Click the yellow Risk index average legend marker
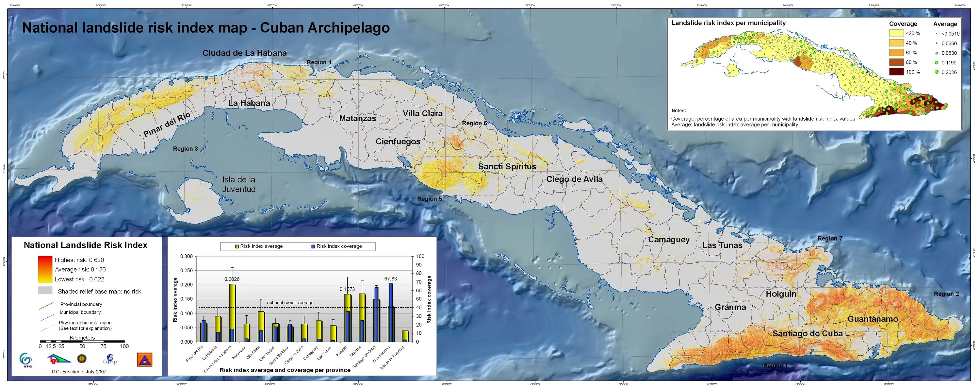This screenshot has width=980, height=389. coord(237,247)
